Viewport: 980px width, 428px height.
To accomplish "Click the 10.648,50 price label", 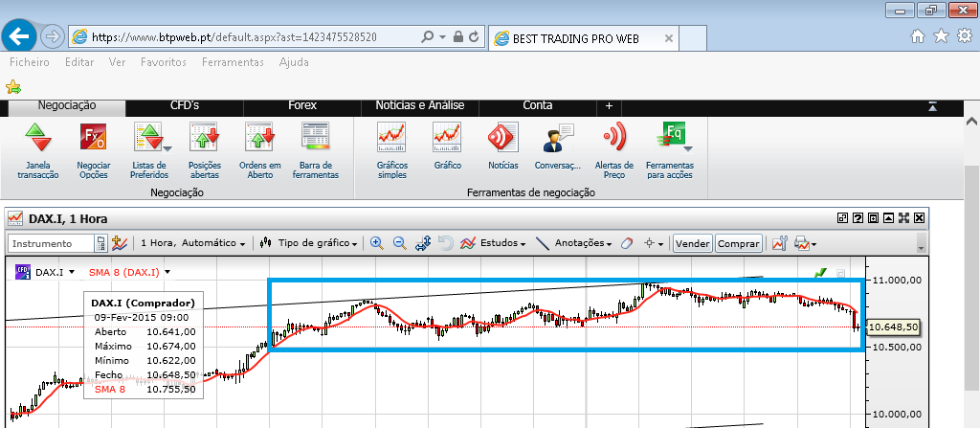I will 893,327.
